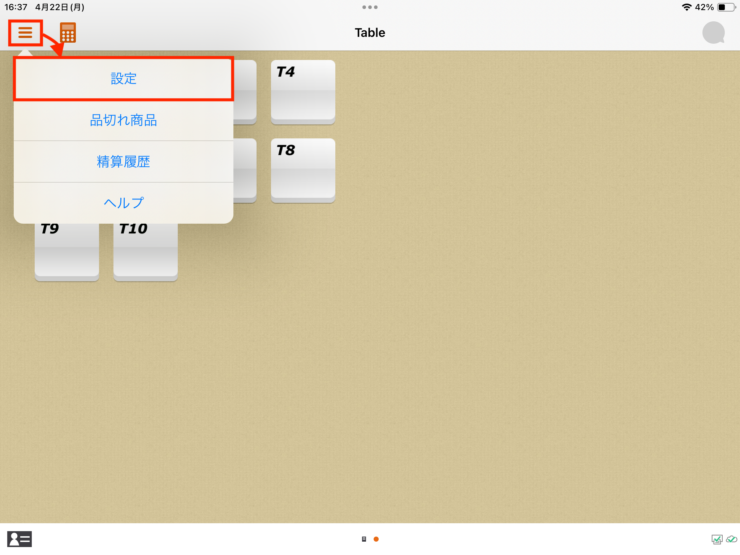Click the printer status check icon

pyautogui.click(x=717, y=539)
